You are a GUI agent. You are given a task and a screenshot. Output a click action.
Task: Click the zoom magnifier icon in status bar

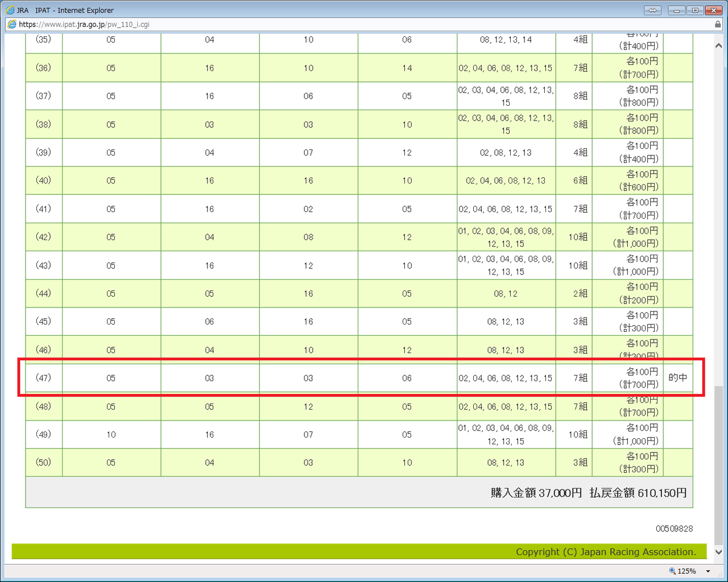(672, 571)
